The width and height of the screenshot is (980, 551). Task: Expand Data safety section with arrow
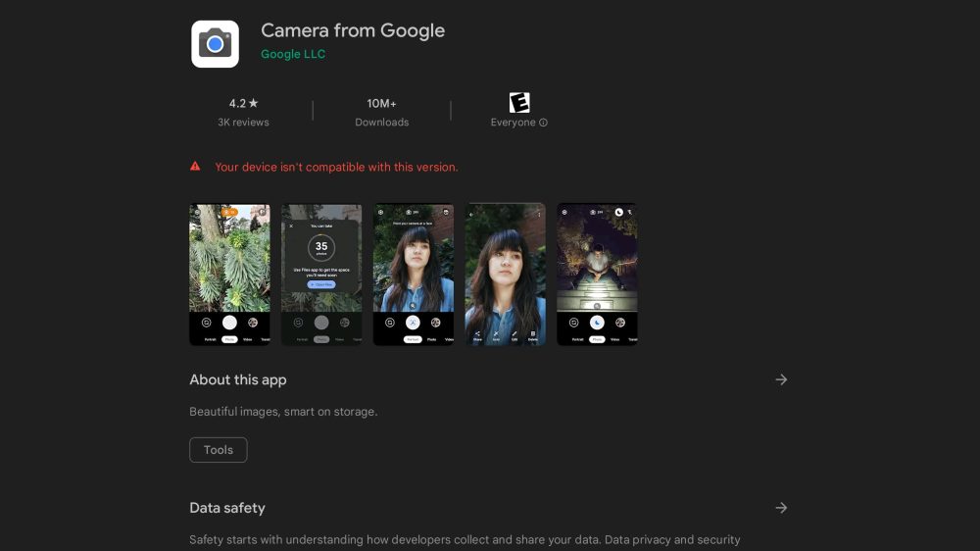pyautogui.click(x=781, y=508)
